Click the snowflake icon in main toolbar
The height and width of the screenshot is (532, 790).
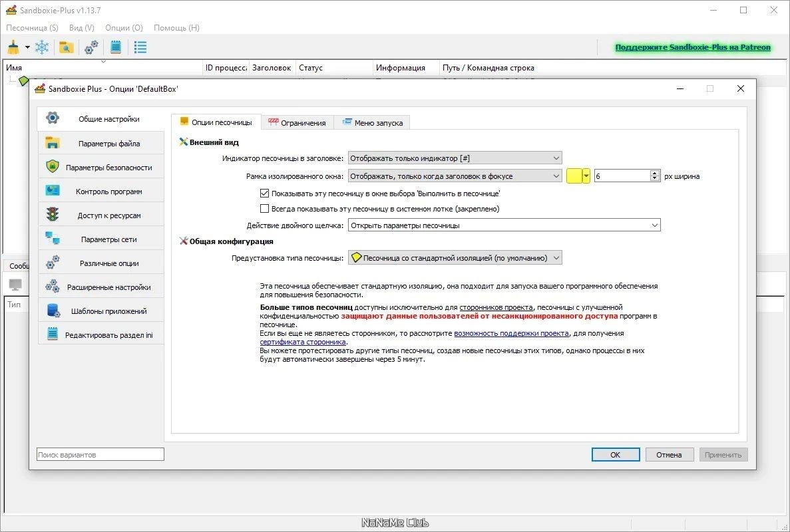[42, 47]
